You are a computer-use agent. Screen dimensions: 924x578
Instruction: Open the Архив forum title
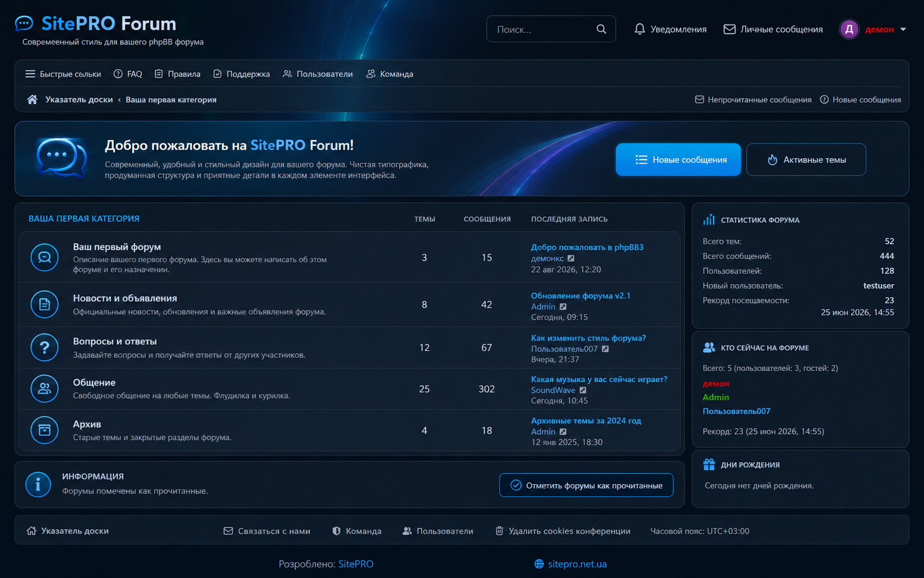[x=87, y=424]
